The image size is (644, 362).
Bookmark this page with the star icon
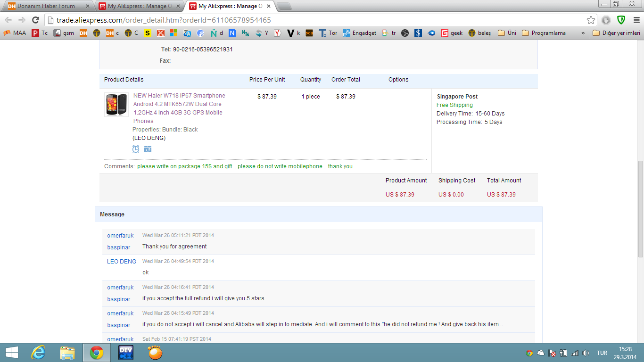(x=591, y=20)
